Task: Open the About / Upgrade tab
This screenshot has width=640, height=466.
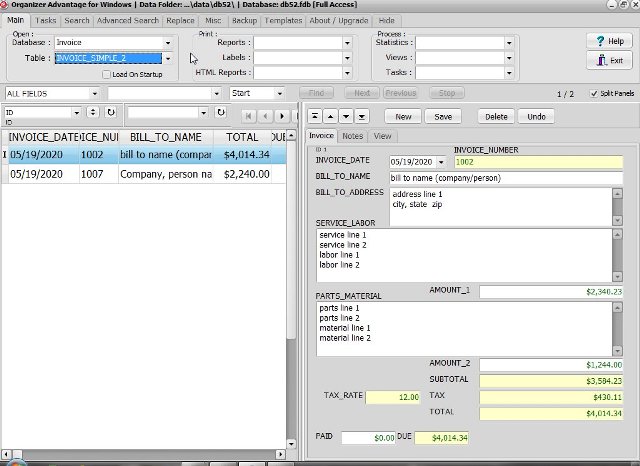Action: [x=339, y=20]
